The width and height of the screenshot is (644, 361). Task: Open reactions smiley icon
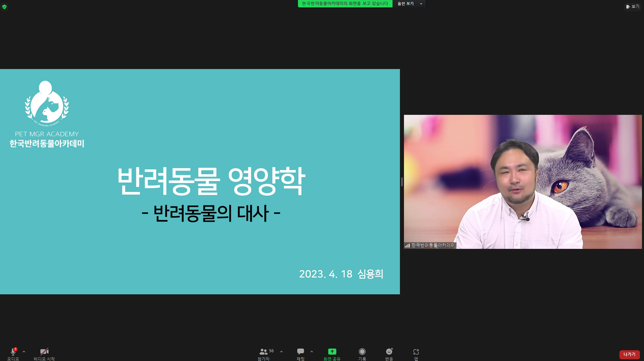coord(389,352)
